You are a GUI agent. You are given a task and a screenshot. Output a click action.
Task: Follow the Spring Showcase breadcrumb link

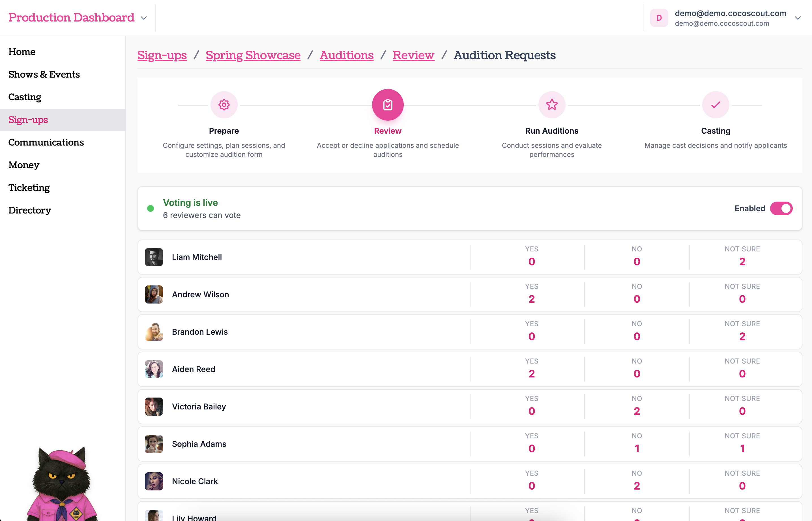coord(253,55)
